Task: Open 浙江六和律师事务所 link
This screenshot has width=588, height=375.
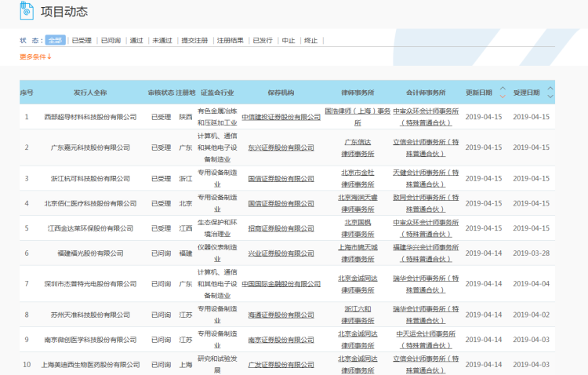Action: 358,315
